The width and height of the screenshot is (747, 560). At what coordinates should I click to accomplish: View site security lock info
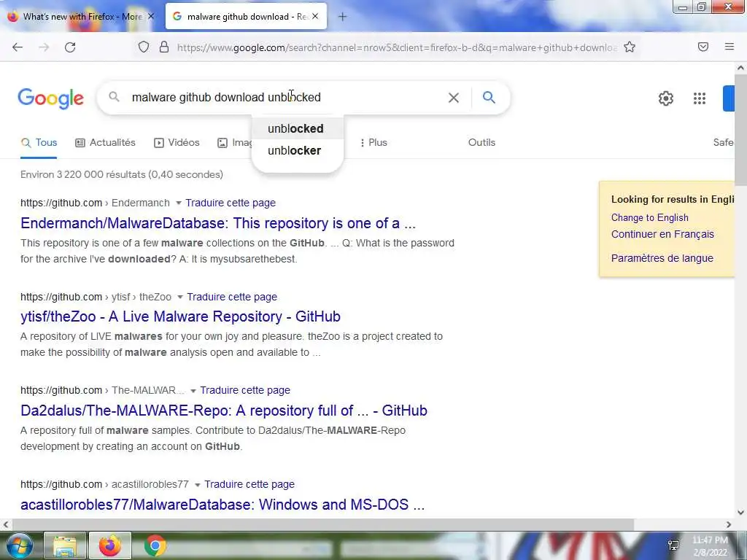click(x=164, y=47)
